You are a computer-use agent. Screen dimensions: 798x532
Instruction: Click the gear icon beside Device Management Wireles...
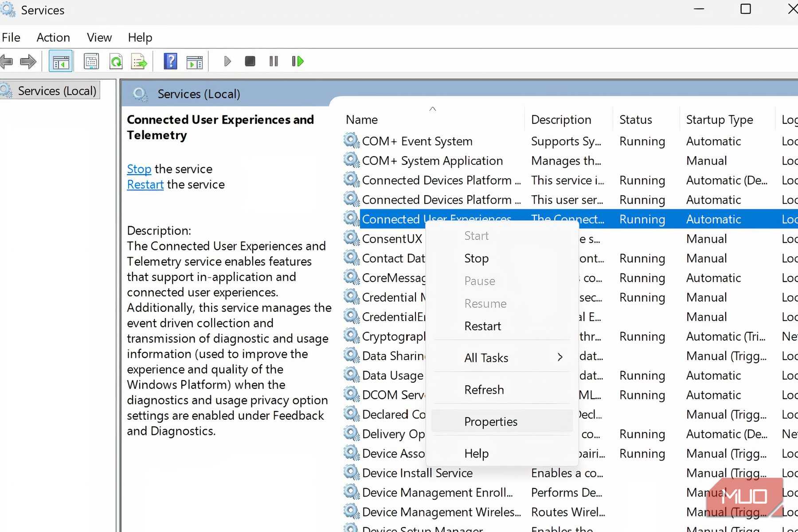[351, 511]
